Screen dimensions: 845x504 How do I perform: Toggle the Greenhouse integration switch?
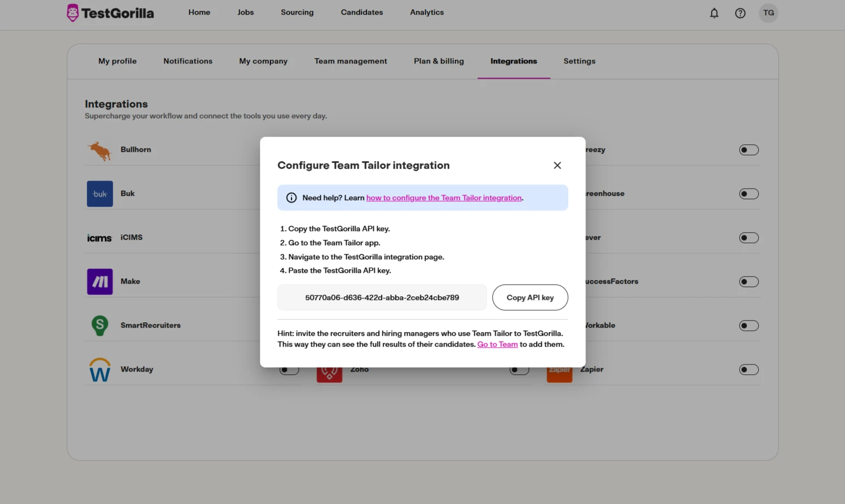749,194
